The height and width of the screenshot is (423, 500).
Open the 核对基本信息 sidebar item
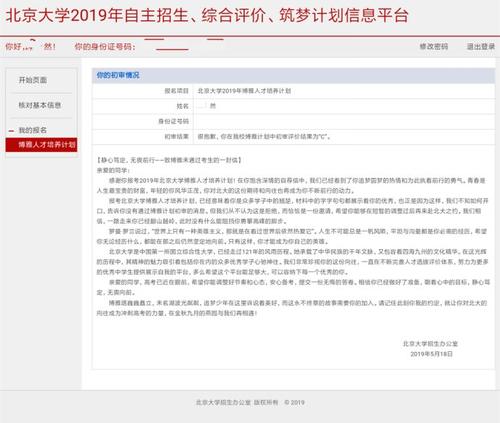tap(40, 105)
